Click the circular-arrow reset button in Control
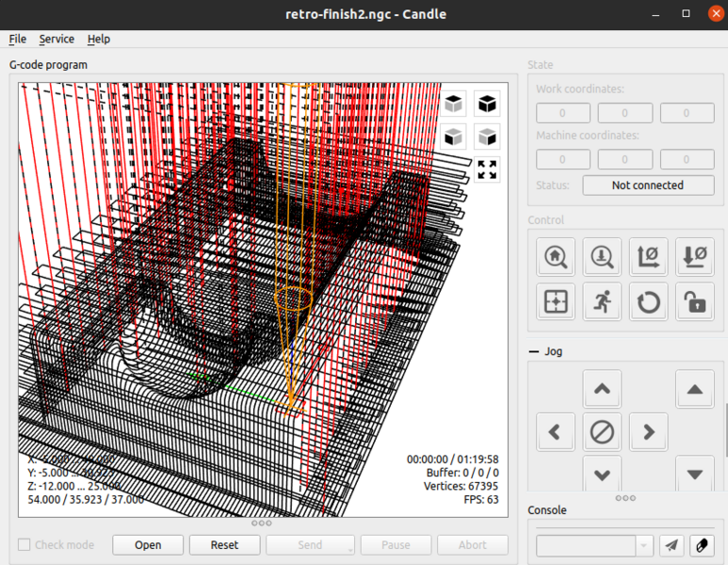The width and height of the screenshot is (728, 565). click(648, 302)
